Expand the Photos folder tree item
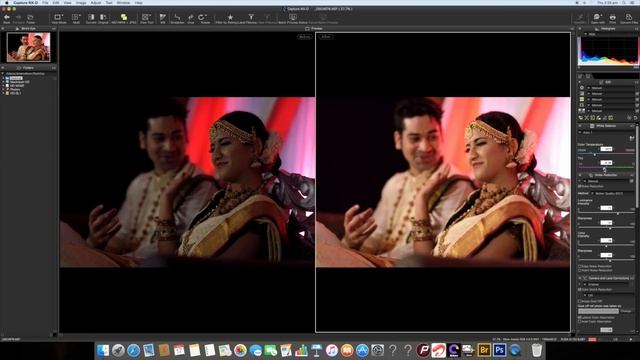 coord(3,89)
